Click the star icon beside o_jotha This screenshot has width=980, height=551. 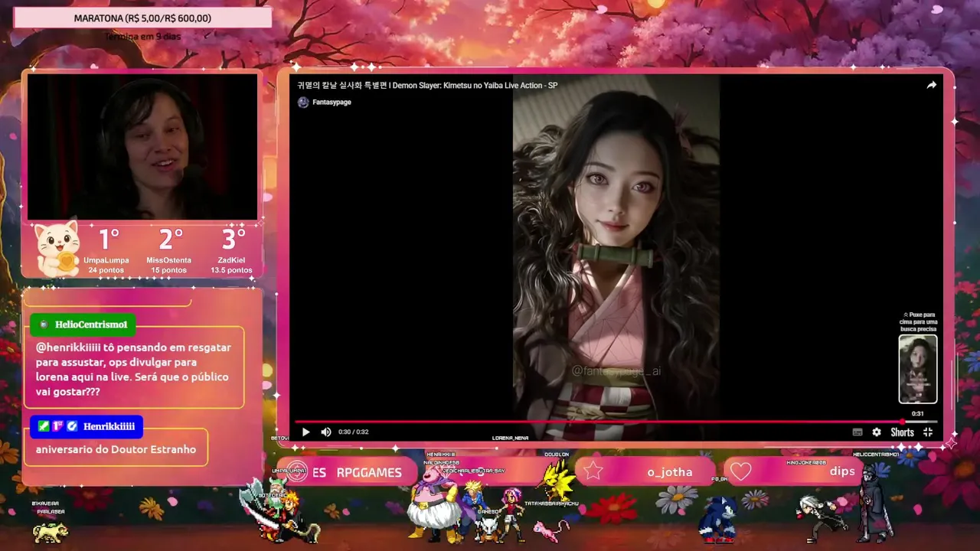tap(593, 471)
